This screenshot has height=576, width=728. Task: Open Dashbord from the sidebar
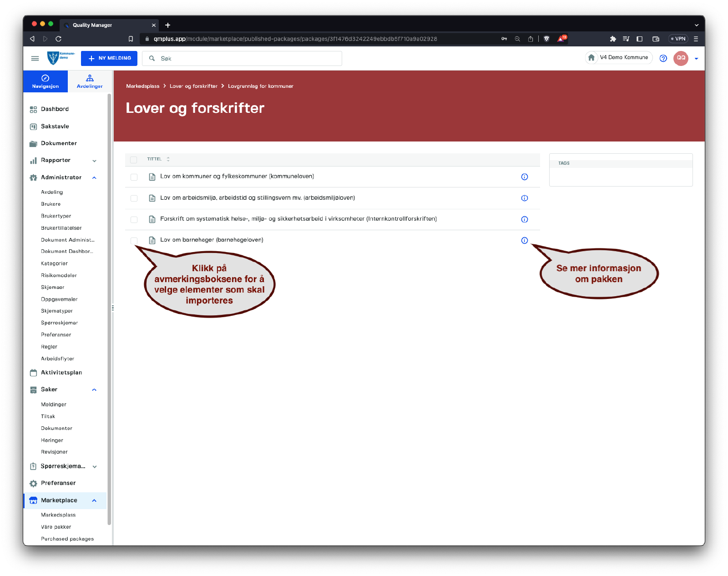point(55,109)
